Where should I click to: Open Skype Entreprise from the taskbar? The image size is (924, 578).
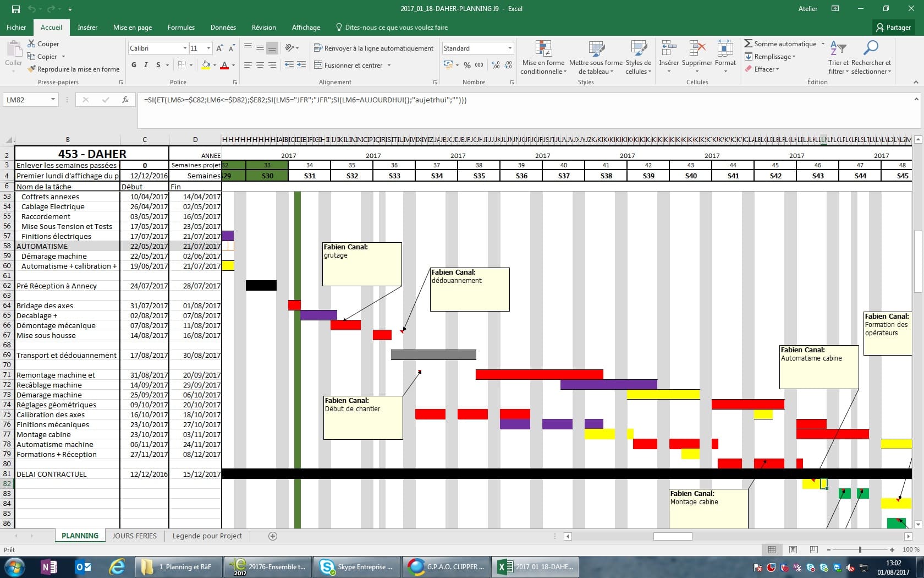(356, 566)
